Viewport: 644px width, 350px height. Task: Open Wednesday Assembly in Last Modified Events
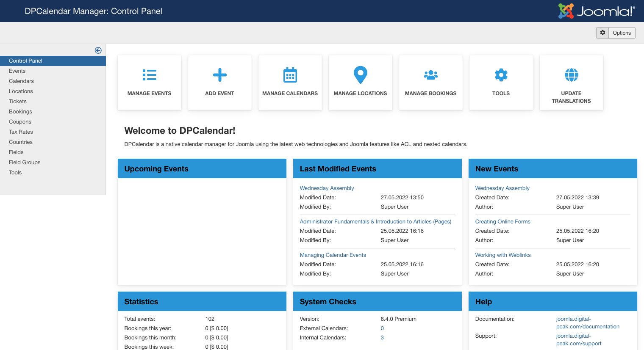coord(327,188)
